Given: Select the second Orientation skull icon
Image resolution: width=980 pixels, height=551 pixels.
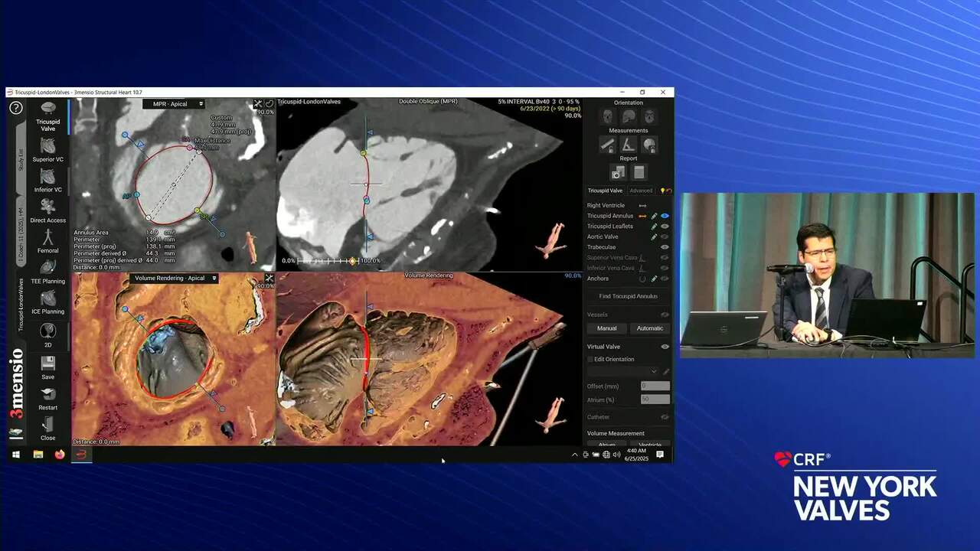Looking at the screenshot, I should (628, 116).
